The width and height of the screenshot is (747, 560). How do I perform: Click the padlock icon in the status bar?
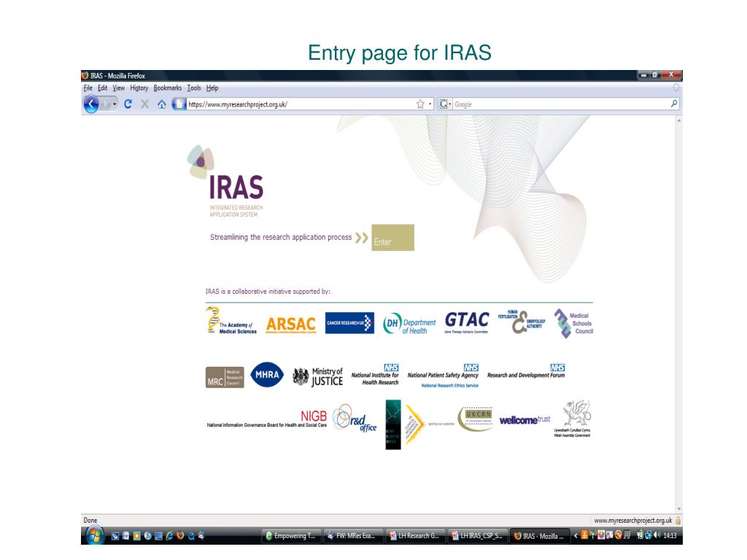point(678,521)
